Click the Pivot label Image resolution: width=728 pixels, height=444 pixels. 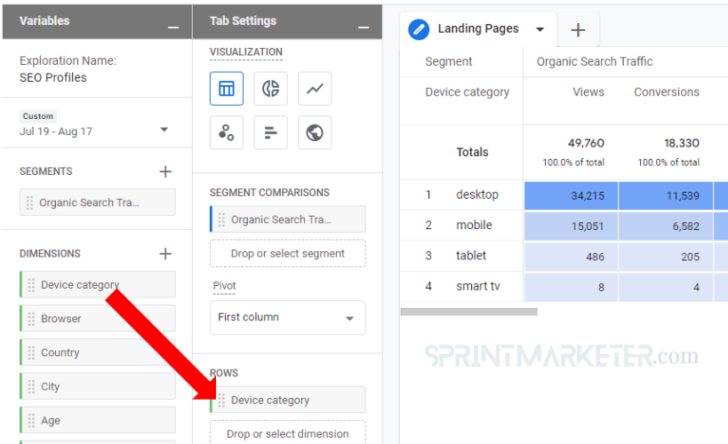[224, 286]
